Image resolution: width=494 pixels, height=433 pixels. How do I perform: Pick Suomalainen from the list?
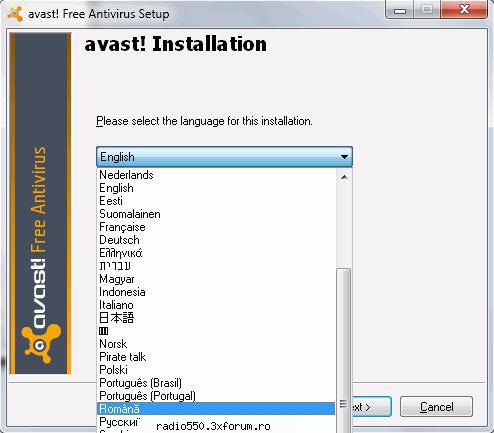pos(216,214)
